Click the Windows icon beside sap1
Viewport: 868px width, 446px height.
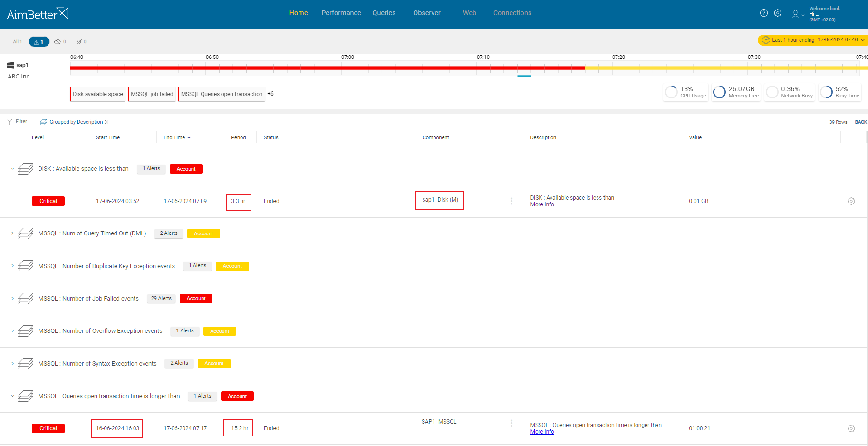[x=10, y=65]
